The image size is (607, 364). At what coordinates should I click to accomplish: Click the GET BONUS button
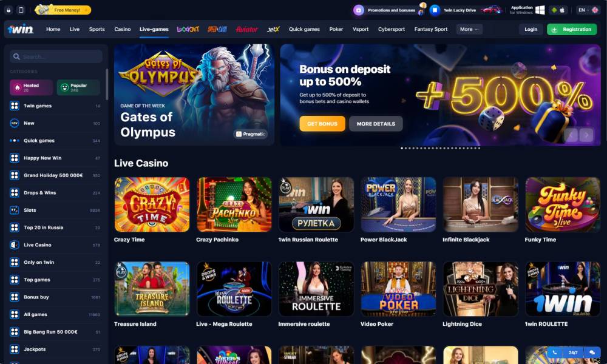click(x=322, y=124)
